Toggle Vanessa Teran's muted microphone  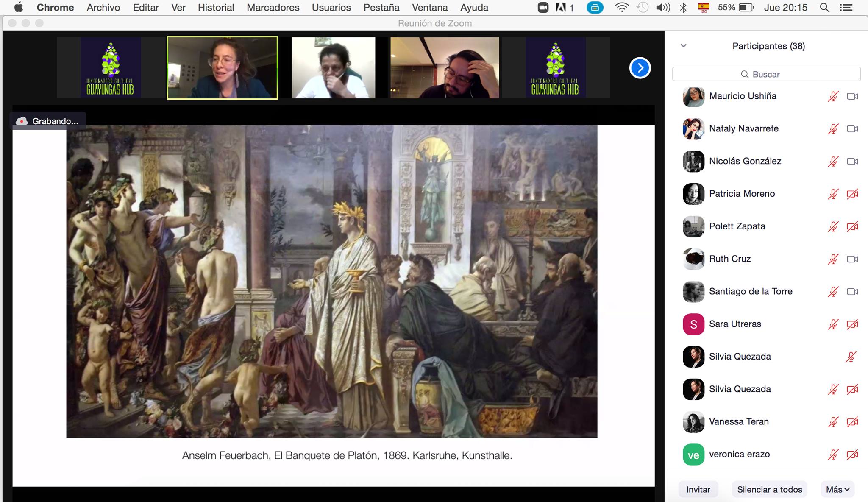point(833,422)
